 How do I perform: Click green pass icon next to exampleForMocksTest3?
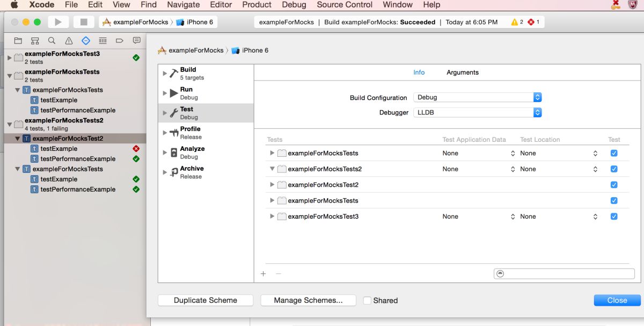point(136,57)
